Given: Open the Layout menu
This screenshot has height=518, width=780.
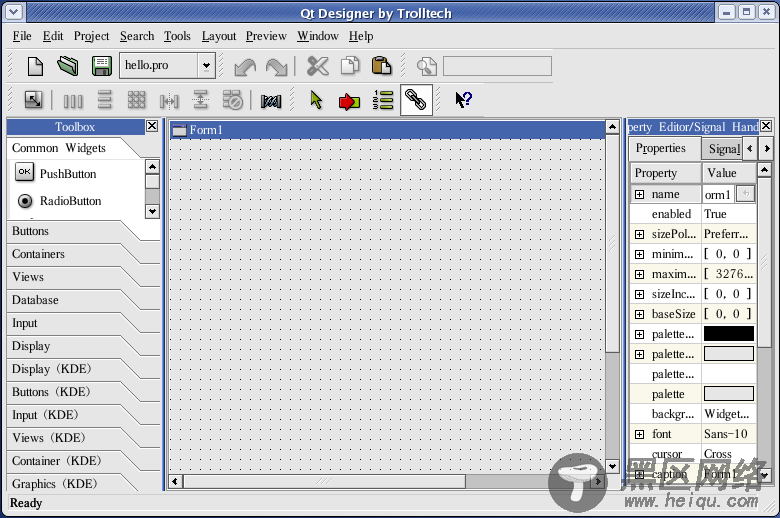Looking at the screenshot, I should tap(219, 36).
